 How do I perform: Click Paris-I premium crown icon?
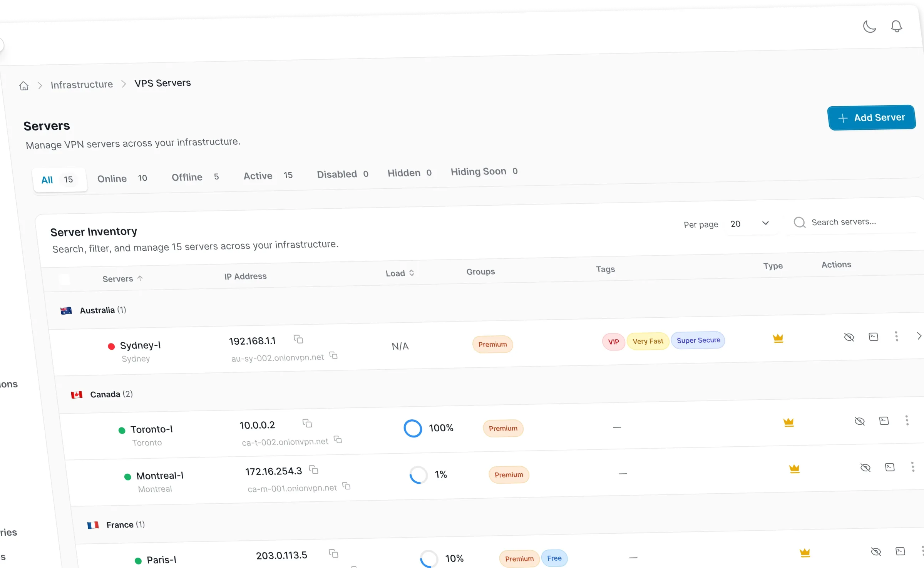[805, 553]
